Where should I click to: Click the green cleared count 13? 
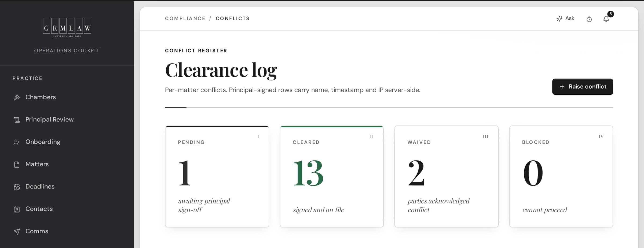pos(308,173)
